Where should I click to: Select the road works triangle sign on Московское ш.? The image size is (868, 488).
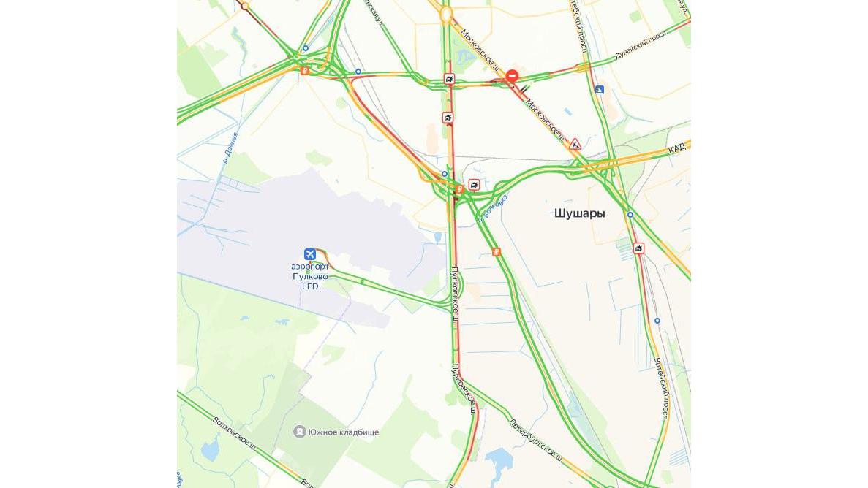pyautogui.click(x=575, y=145)
